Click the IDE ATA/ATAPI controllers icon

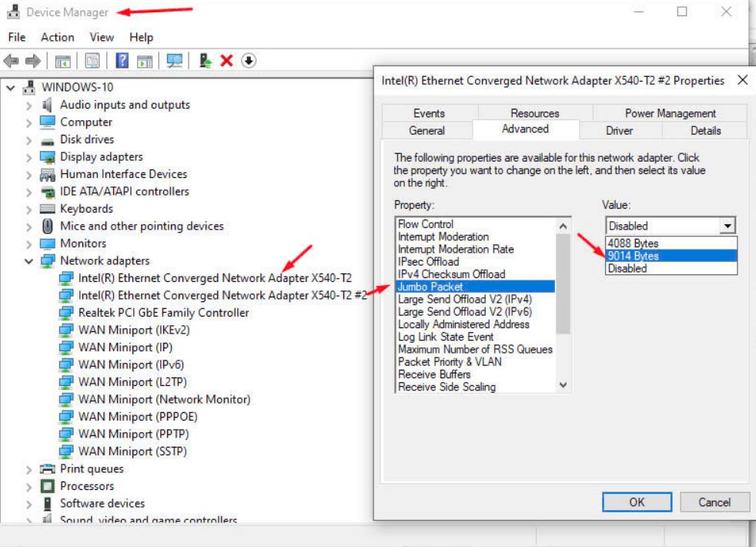[x=47, y=192]
